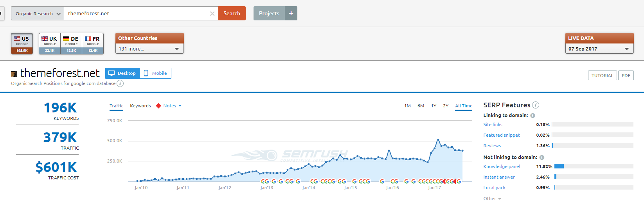Click the Reviews percentage bar
The image size is (644, 208).
[592, 146]
